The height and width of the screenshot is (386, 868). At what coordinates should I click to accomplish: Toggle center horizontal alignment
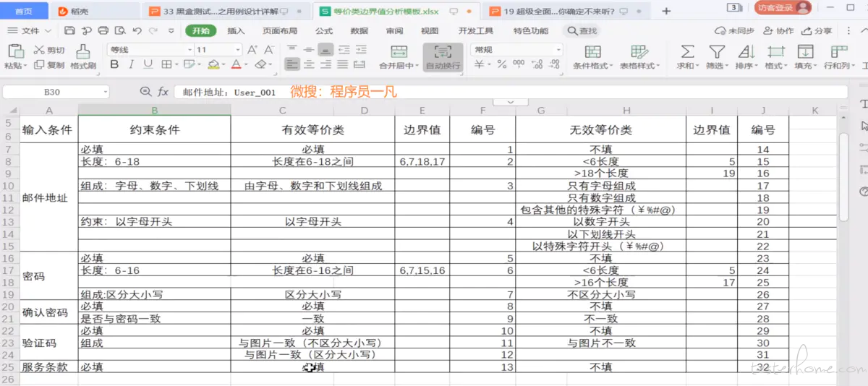click(x=309, y=64)
